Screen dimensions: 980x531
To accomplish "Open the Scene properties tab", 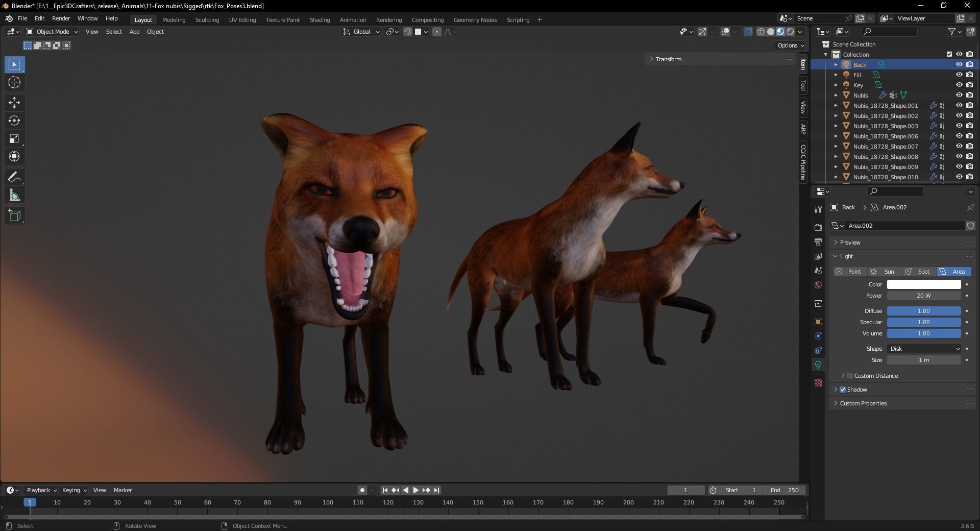I will coord(818,270).
